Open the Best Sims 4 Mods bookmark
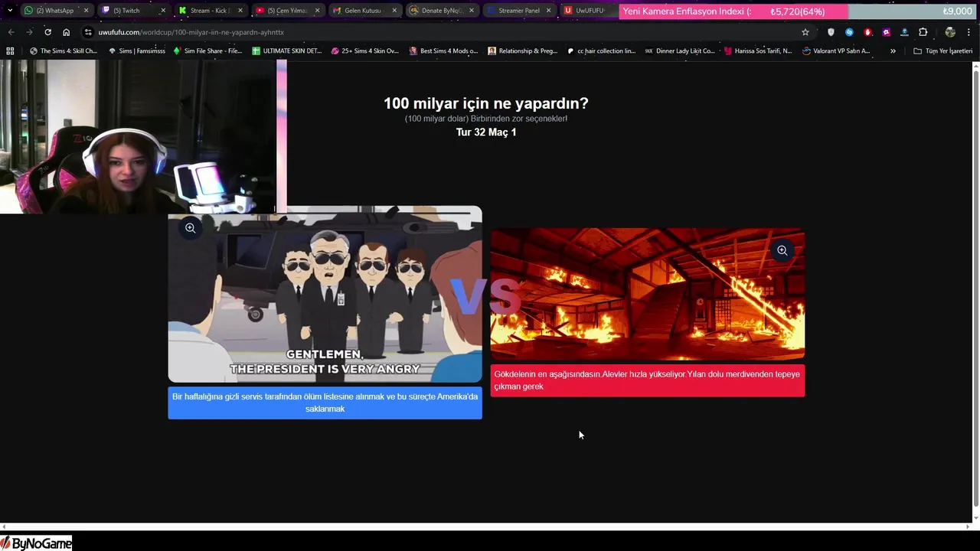The height and width of the screenshot is (551, 980). pyautogui.click(x=443, y=51)
